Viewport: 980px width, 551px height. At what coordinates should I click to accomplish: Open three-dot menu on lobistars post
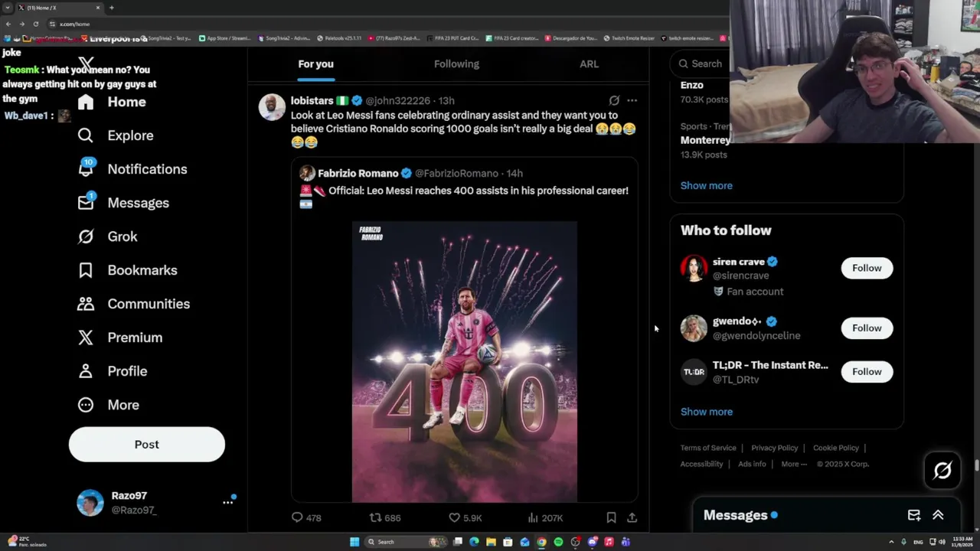[632, 100]
